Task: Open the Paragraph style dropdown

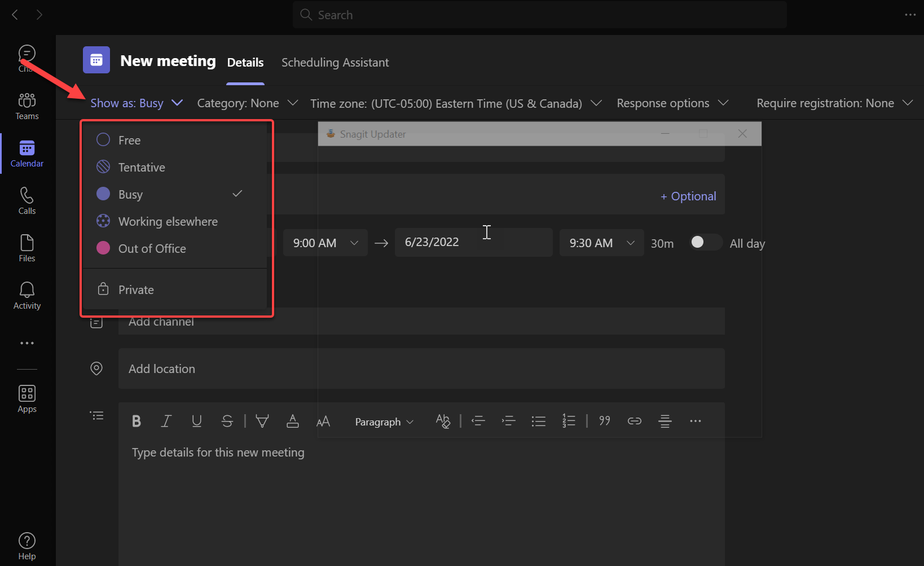Action: click(x=384, y=422)
